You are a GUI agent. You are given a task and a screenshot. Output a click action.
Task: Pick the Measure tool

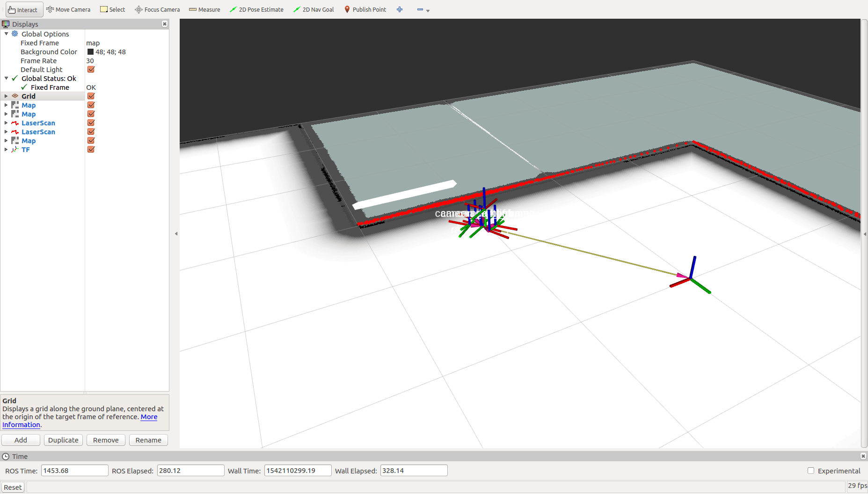(x=204, y=9)
